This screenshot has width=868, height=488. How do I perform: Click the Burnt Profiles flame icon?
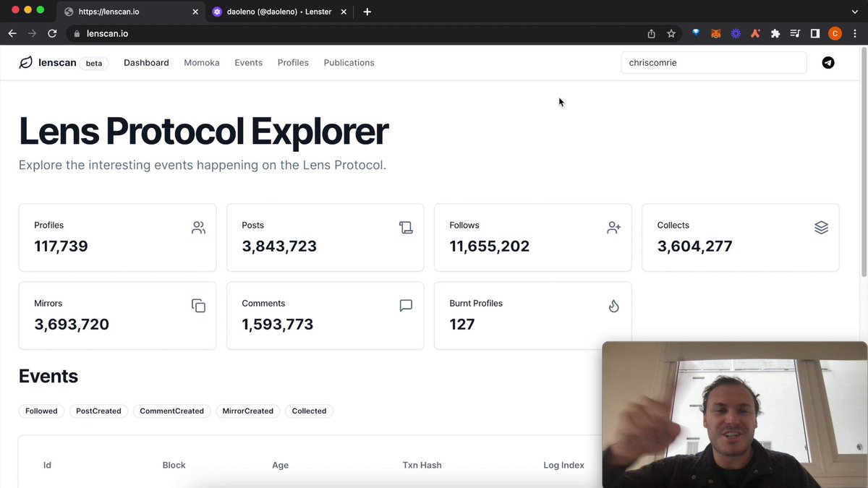pos(613,306)
